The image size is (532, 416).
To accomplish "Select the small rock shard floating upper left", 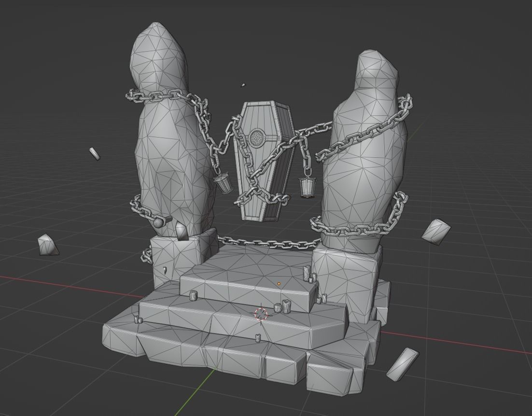I will pyautogui.click(x=95, y=153).
